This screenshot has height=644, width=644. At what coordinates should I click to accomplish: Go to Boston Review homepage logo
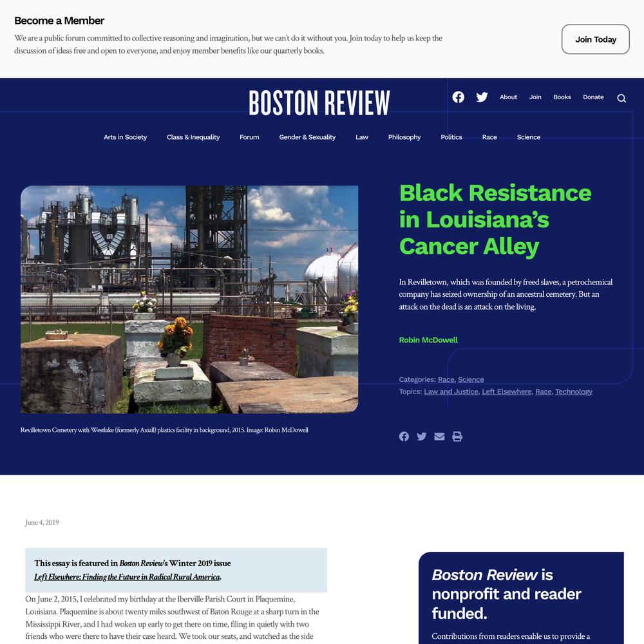point(319,102)
